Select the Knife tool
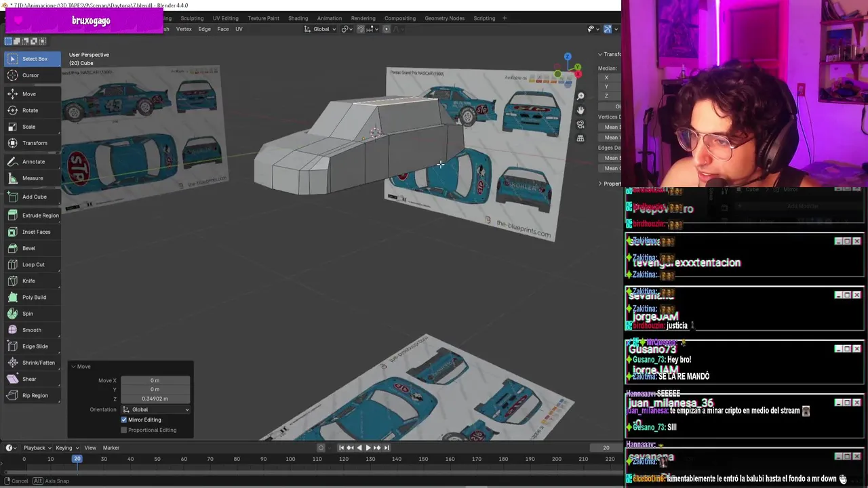 coord(33,281)
